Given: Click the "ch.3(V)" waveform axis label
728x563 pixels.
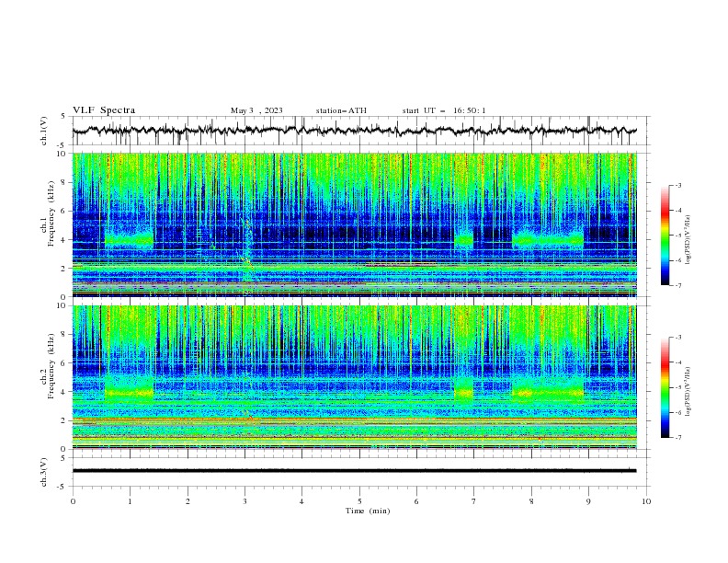Looking at the screenshot, I should click(44, 472).
